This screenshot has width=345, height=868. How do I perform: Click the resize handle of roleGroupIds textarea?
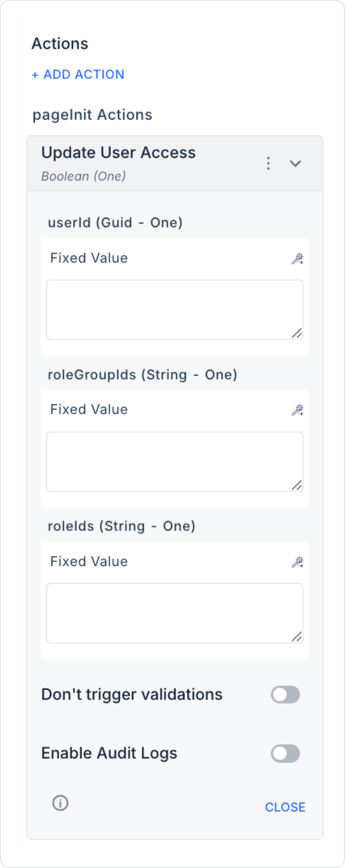pos(297,485)
